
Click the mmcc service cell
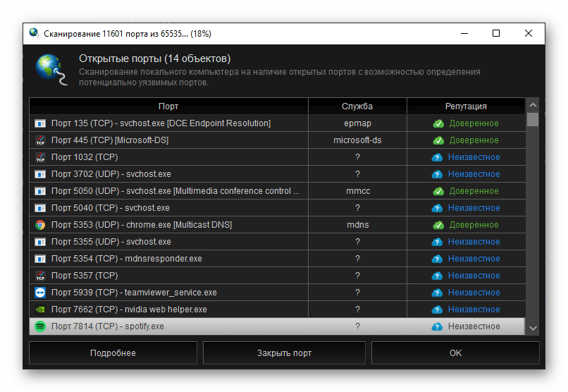tap(357, 191)
